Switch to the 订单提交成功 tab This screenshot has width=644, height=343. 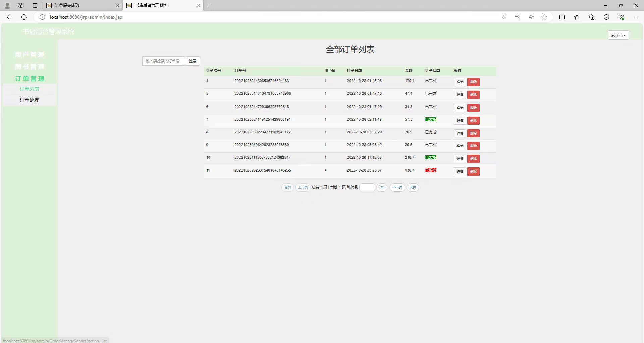click(x=83, y=5)
